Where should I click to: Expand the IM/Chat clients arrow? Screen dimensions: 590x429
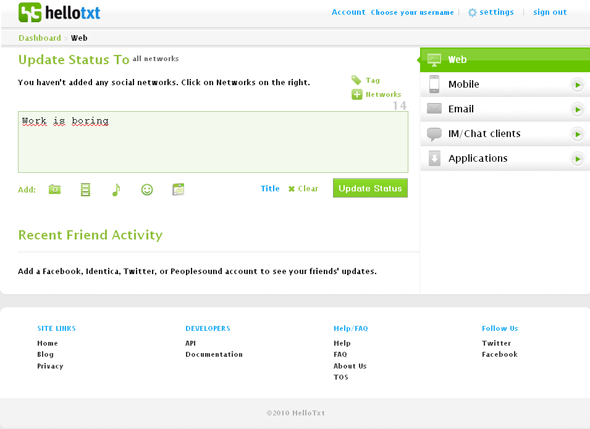[577, 134]
